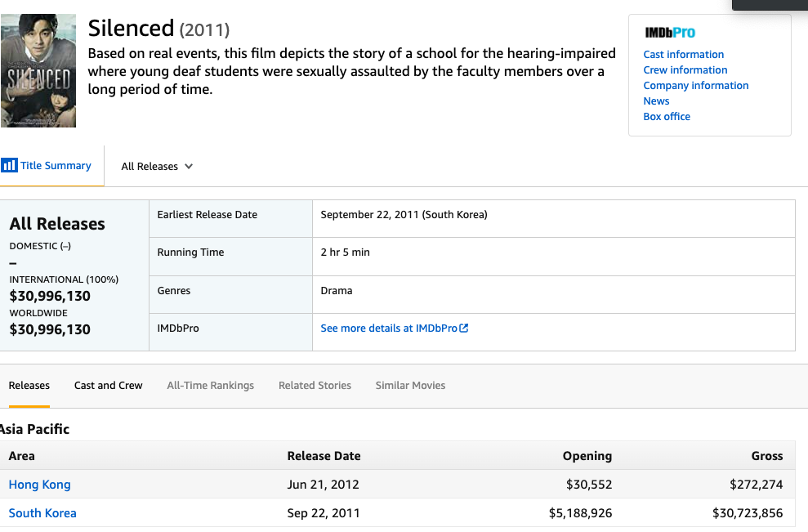The image size is (808, 532).
Task: Click See more details at IMDbPro
Action: tap(389, 329)
